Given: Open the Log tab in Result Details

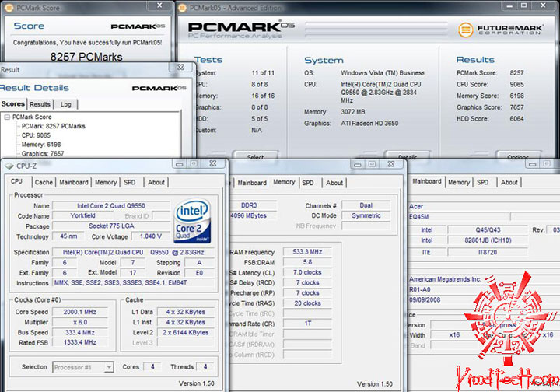Looking at the screenshot, I should coord(65,104).
